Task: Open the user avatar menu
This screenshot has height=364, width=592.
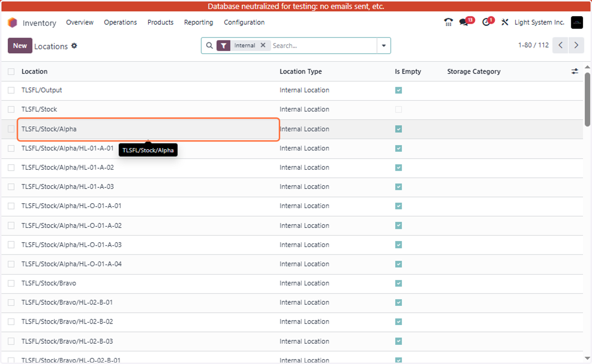Action: point(577,22)
